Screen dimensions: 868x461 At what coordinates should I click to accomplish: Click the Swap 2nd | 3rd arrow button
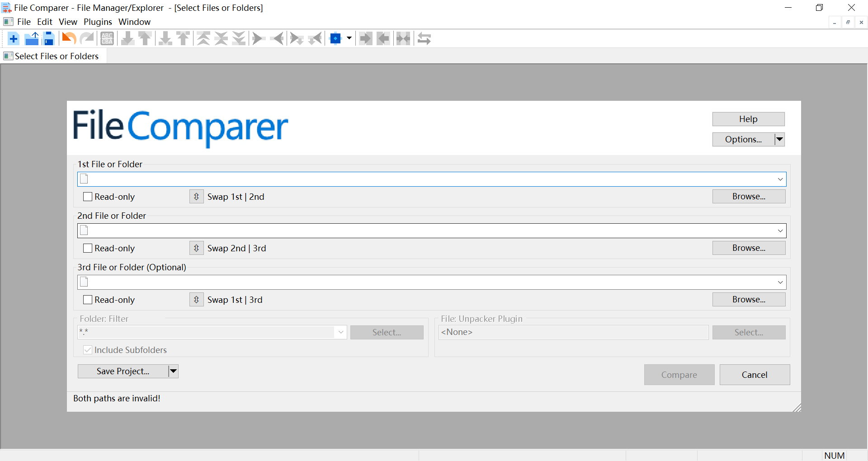click(196, 248)
